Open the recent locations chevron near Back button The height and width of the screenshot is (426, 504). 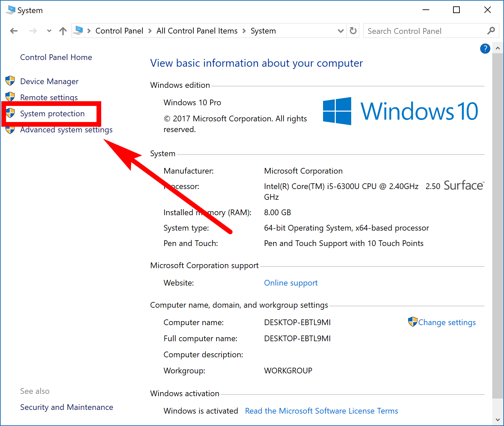coord(49,31)
